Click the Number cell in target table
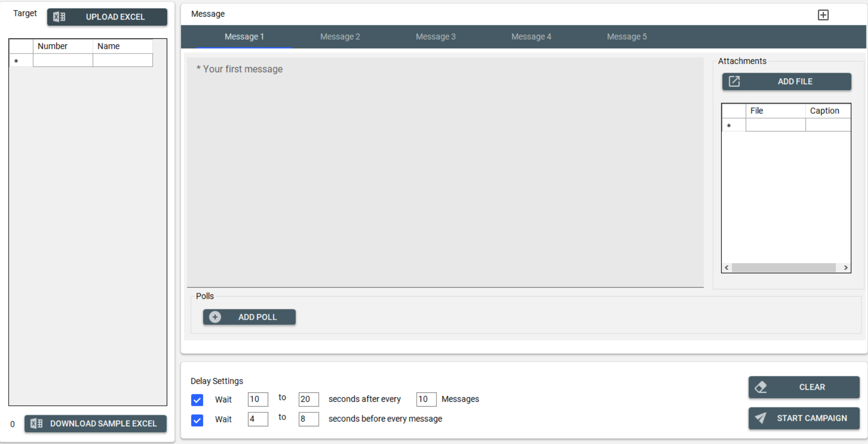The height and width of the screenshot is (444, 868). 63,60
